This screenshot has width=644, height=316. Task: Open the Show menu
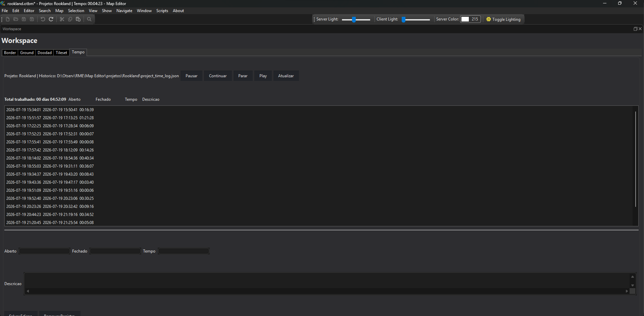(107, 11)
